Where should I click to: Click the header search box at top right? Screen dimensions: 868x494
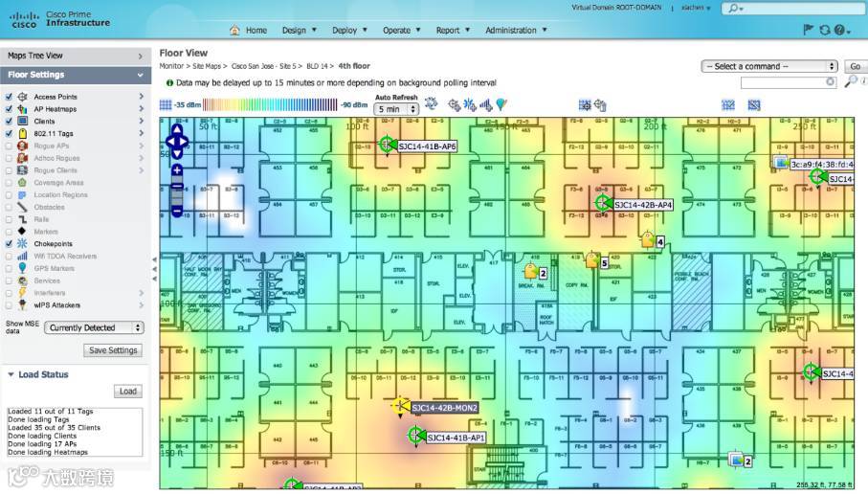point(795,8)
